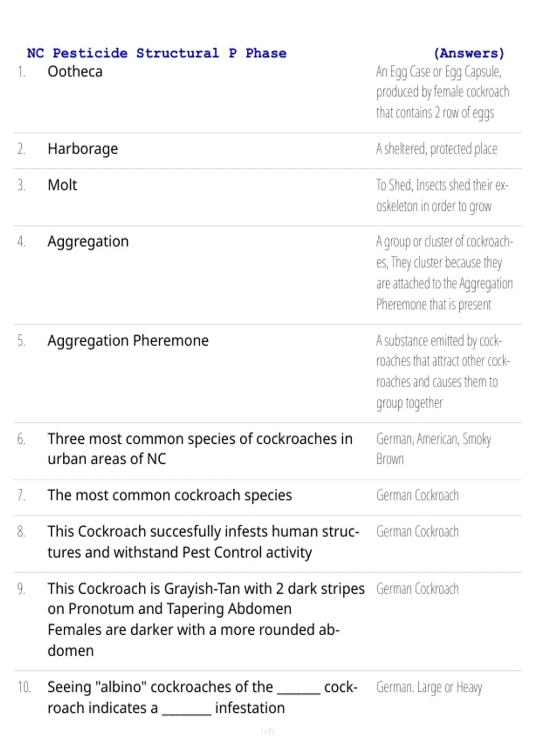
Task: Click question 9 about Grayish-Tan cockroach
Action: (206, 619)
